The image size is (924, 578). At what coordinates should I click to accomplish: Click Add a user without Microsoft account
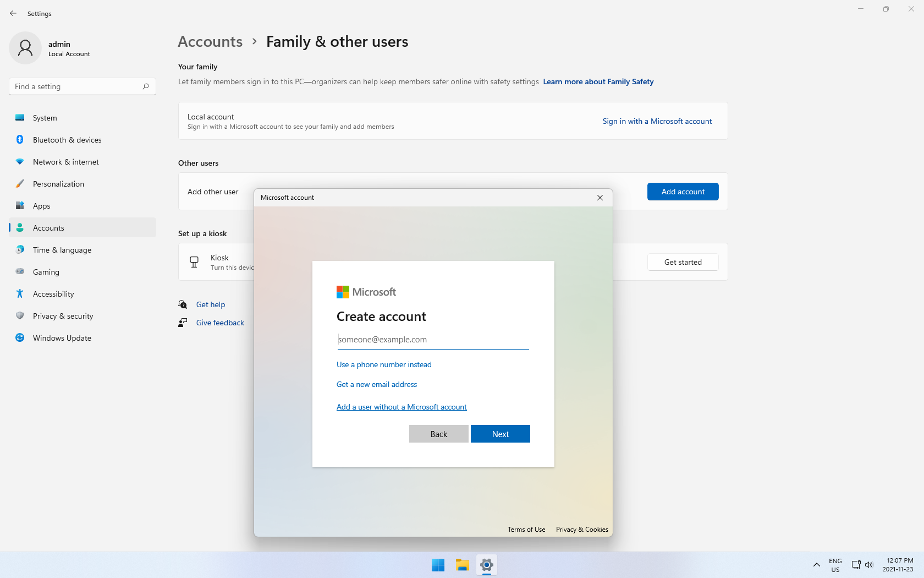(x=402, y=407)
